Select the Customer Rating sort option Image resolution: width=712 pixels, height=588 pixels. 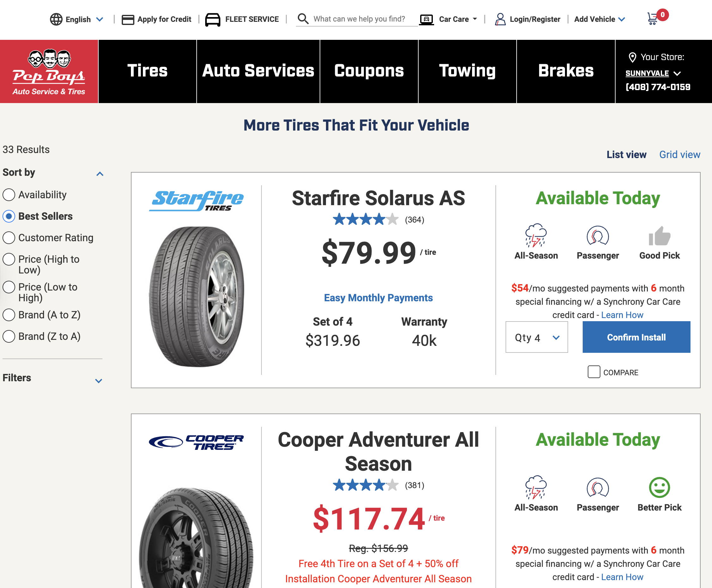tap(9, 238)
